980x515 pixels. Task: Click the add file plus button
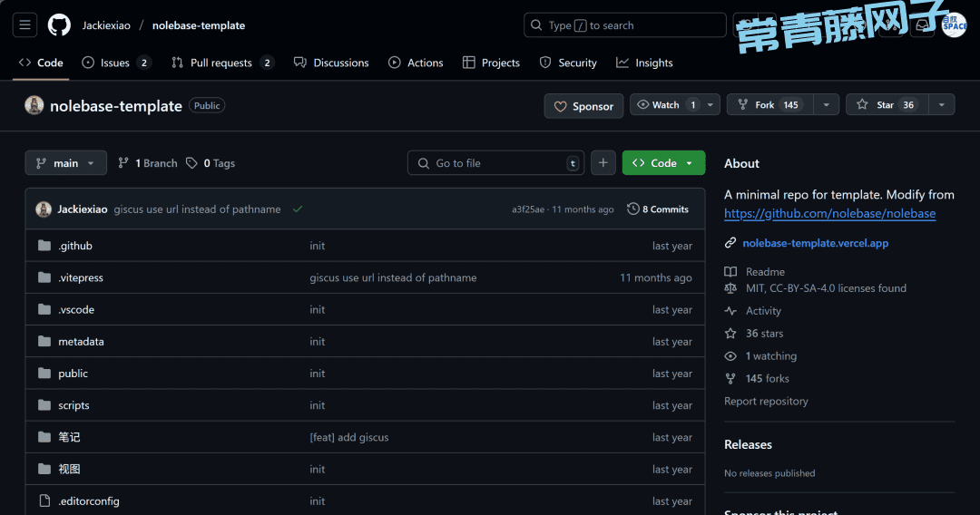pyautogui.click(x=603, y=163)
